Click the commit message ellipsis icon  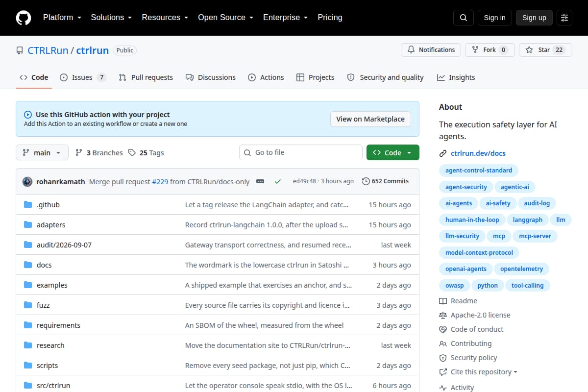(260, 181)
